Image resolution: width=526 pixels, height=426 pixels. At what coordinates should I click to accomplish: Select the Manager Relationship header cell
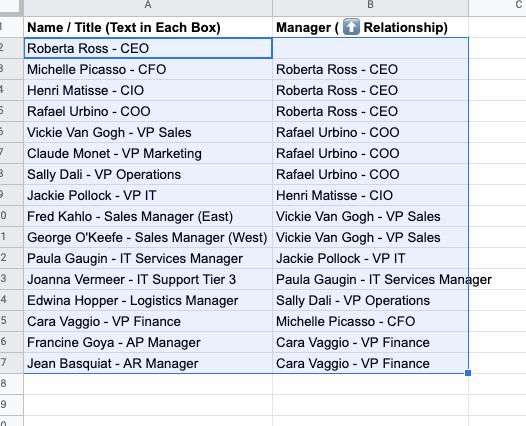point(370,27)
